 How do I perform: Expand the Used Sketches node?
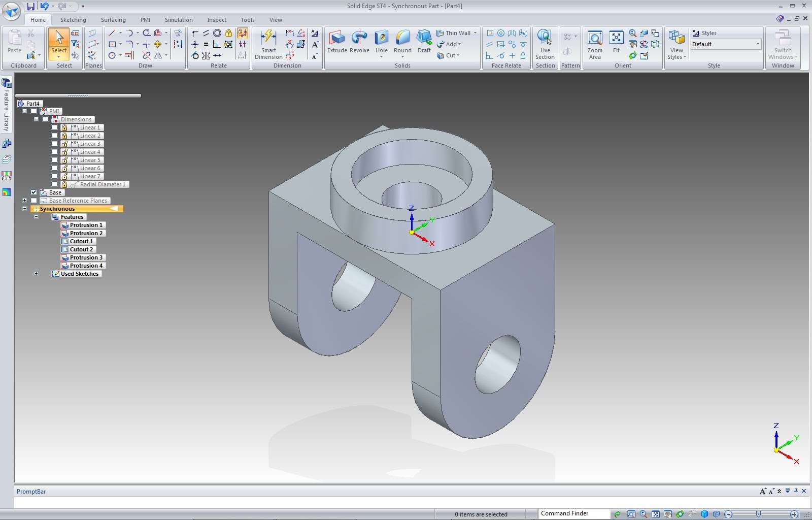click(36, 274)
